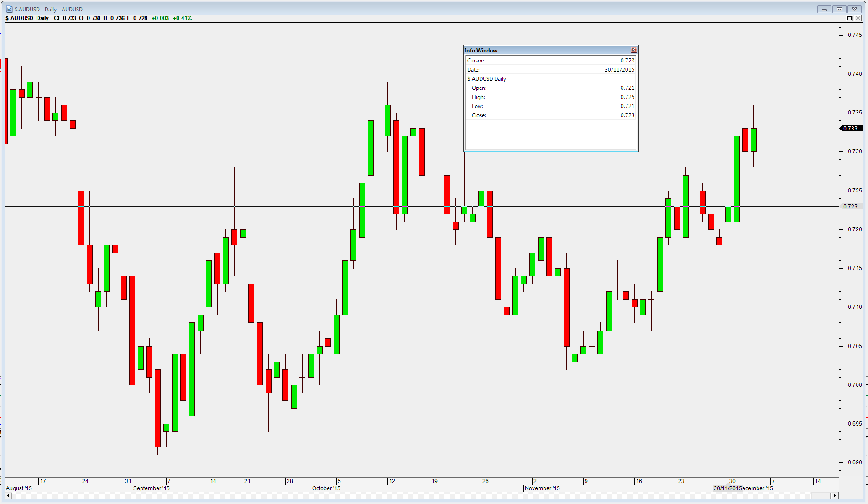868x504 pixels.
Task: Close the AUDUSD chart window
Action: (x=854, y=9)
